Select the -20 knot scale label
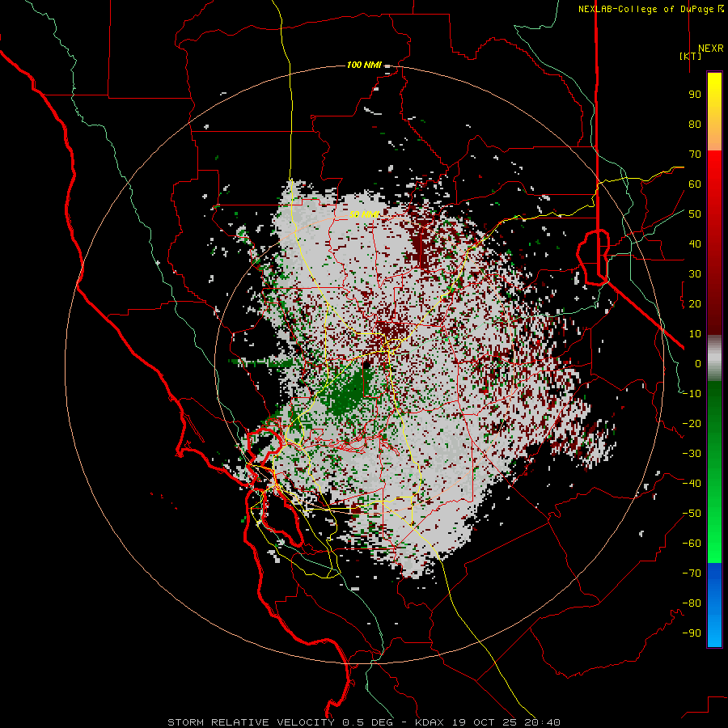This screenshot has height=728, width=728. pyautogui.click(x=692, y=424)
